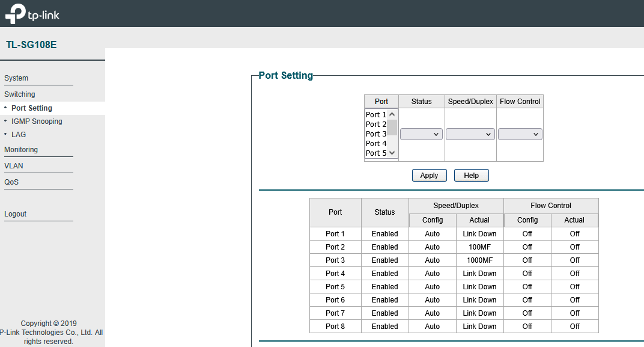Open the VLAN menu section

click(14, 166)
